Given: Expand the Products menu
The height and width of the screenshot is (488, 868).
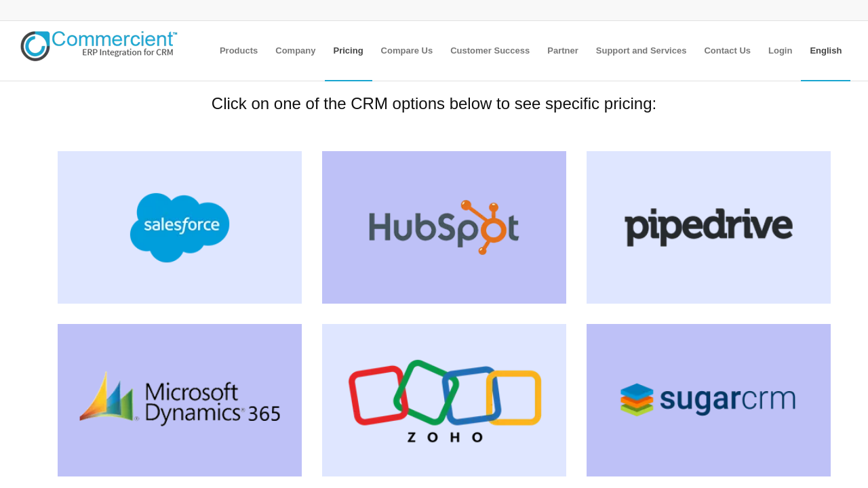Looking at the screenshot, I should pyautogui.click(x=239, y=51).
